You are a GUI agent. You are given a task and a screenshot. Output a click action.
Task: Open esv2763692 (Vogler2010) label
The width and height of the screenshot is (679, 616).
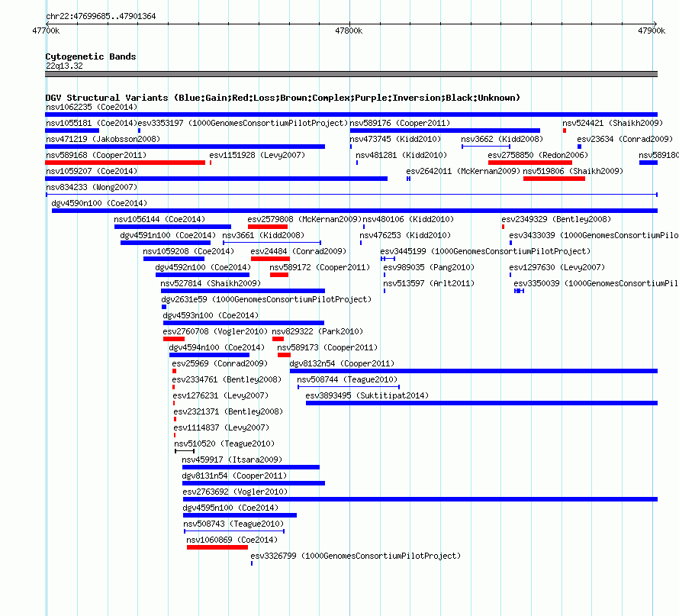(235, 492)
